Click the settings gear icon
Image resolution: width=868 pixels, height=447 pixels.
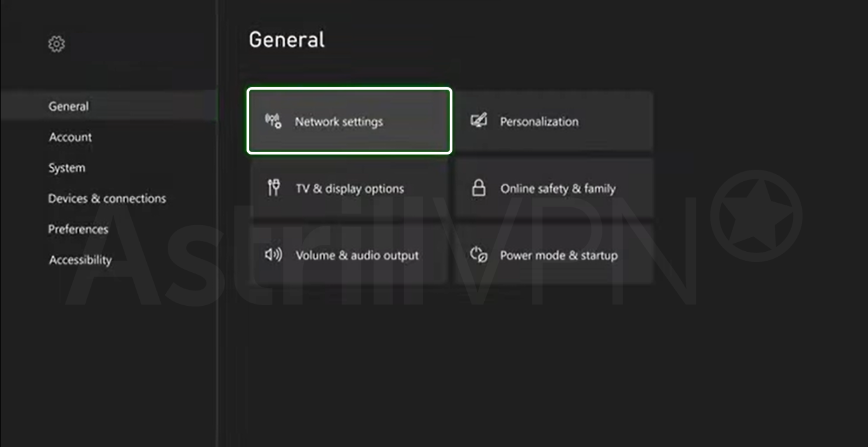57,43
